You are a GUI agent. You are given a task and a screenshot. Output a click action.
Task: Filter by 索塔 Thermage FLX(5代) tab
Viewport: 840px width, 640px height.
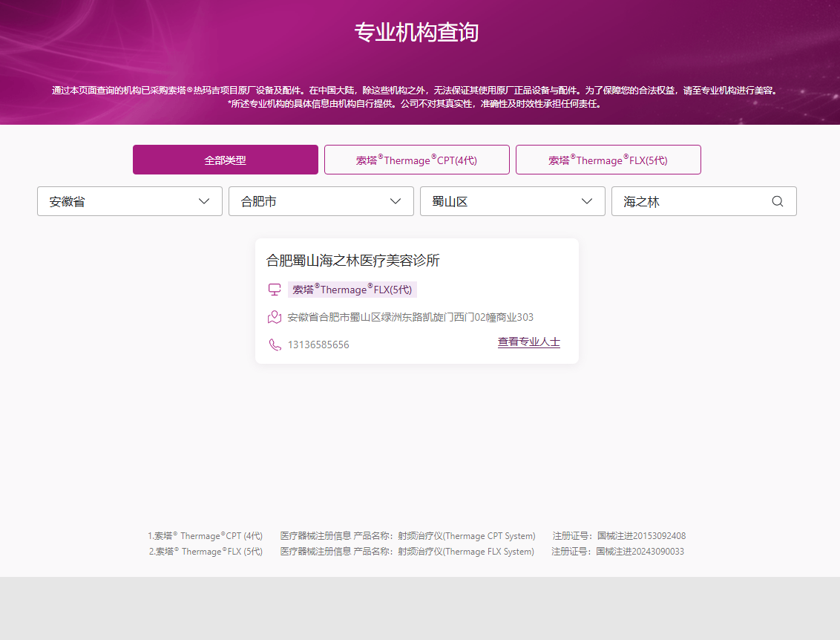point(608,160)
